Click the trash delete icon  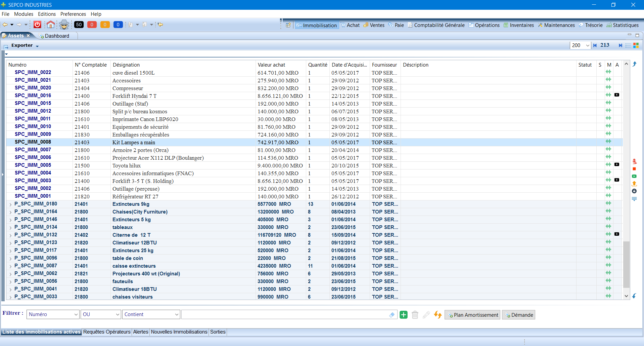tap(415, 315)
